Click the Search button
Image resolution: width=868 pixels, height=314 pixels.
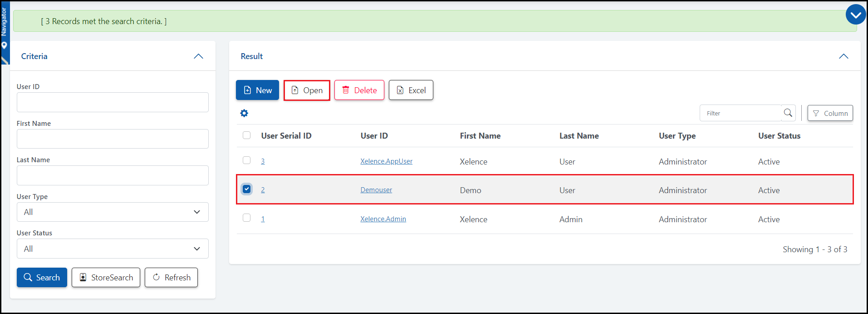pyautogui.click(x=42, y=277)
